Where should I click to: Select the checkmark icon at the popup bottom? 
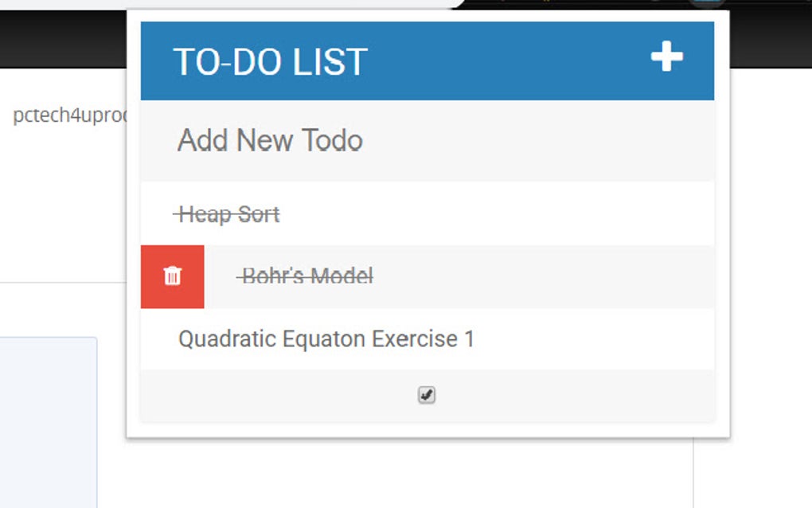tap(427, 395)
